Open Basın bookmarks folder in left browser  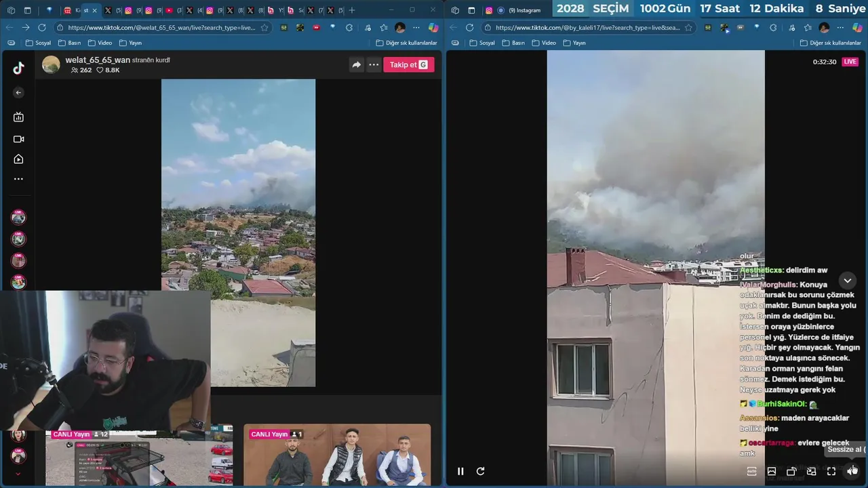coord(70,43)
